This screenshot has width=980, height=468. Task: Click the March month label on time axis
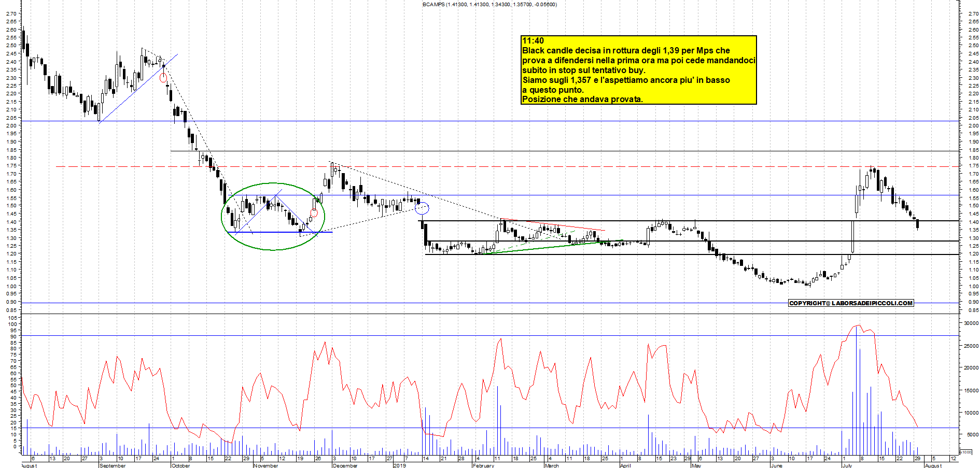(x=552, y=465)
